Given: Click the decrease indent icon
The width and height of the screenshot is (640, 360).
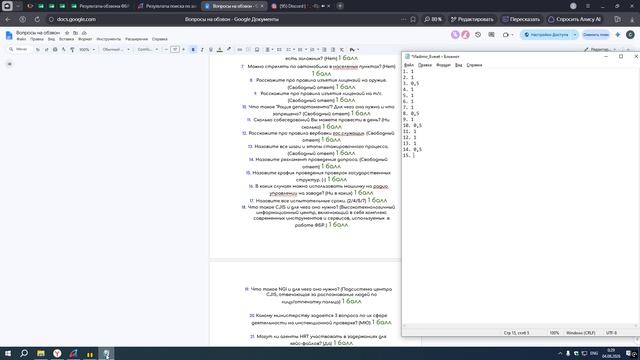Looking at the screenshot, I should (324, 50).
